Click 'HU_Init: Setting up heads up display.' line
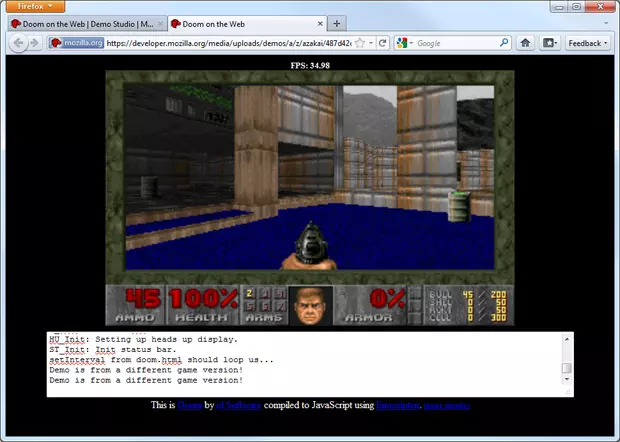This screenshot has height=442, width=620. 144,339
